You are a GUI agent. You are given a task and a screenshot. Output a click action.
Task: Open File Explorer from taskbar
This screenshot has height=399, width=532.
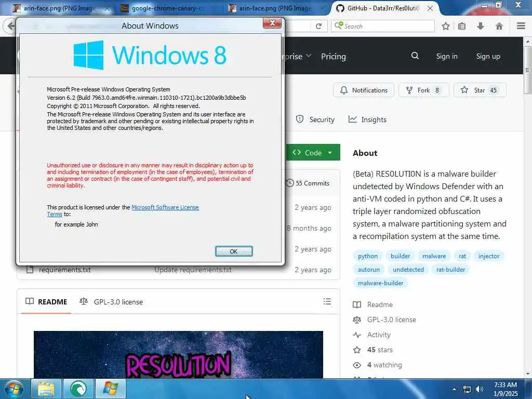[x=46, y=389]
